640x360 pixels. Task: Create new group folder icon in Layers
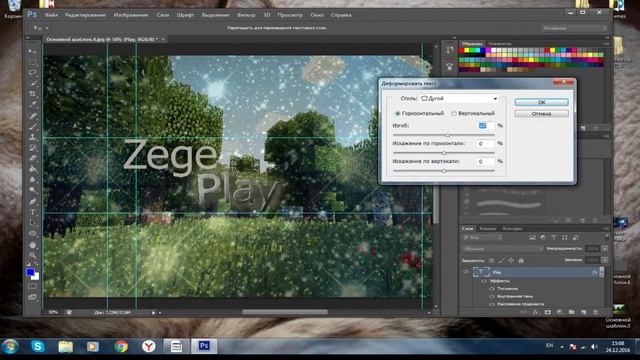571,312
